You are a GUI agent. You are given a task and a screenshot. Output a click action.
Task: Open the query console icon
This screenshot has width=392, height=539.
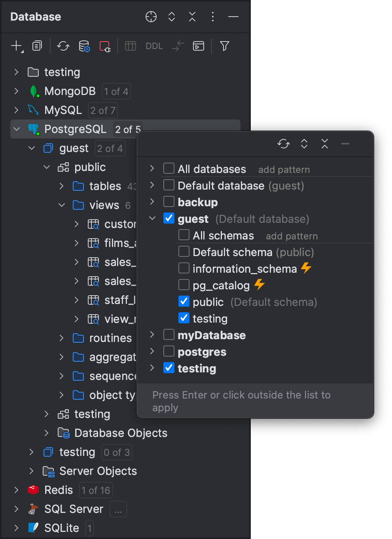coord(199,46)
